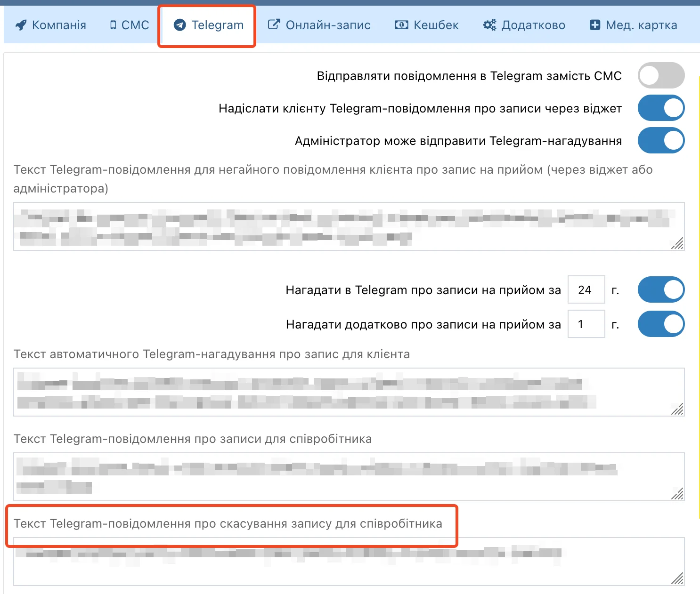Switch to the СМС tab
The image size is (700, 594).
pyautogui.click(x=129, y=25)
